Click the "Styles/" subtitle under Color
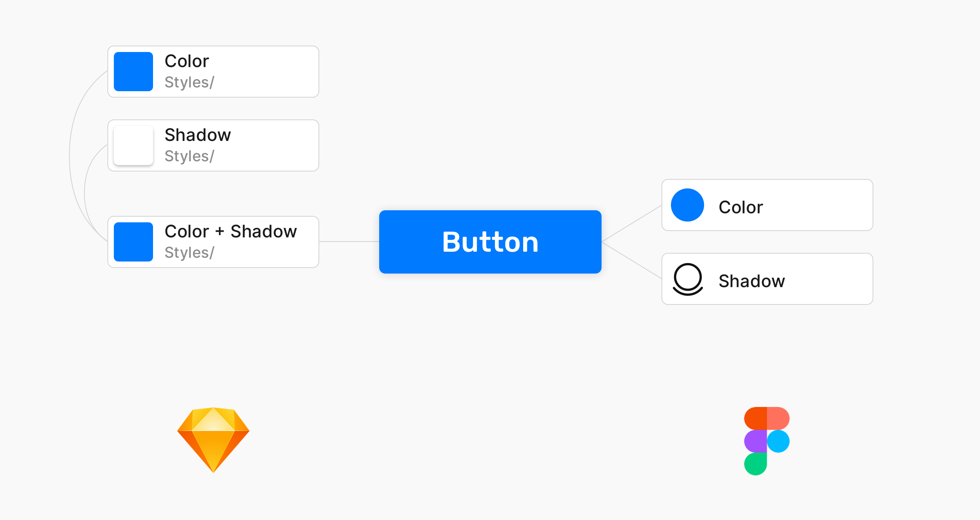 [x=190, y=82]
